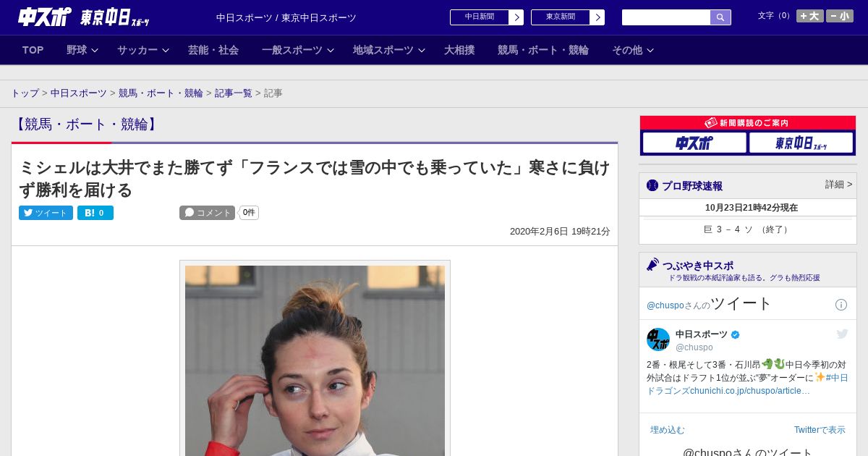Open the 詳細 > link for baseball scores

(x=838, y=185)
